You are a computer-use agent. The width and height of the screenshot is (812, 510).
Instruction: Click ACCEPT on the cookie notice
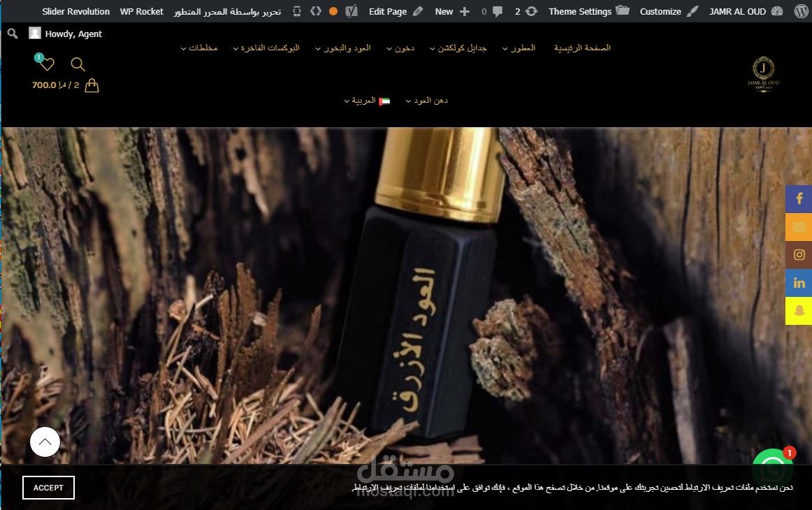point(48,488)
